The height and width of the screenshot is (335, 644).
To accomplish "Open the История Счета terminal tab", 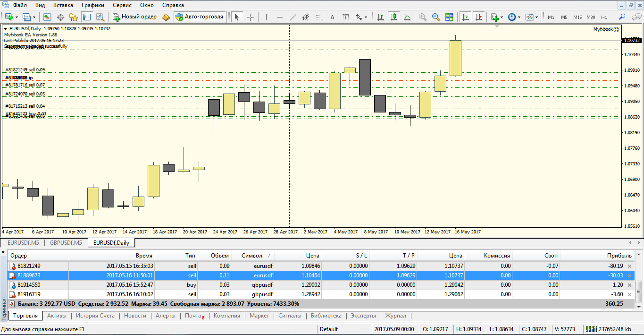I will [95, 316].
